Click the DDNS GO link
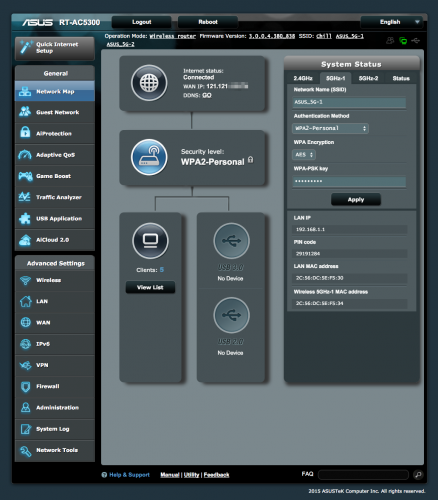 [207, 95]
